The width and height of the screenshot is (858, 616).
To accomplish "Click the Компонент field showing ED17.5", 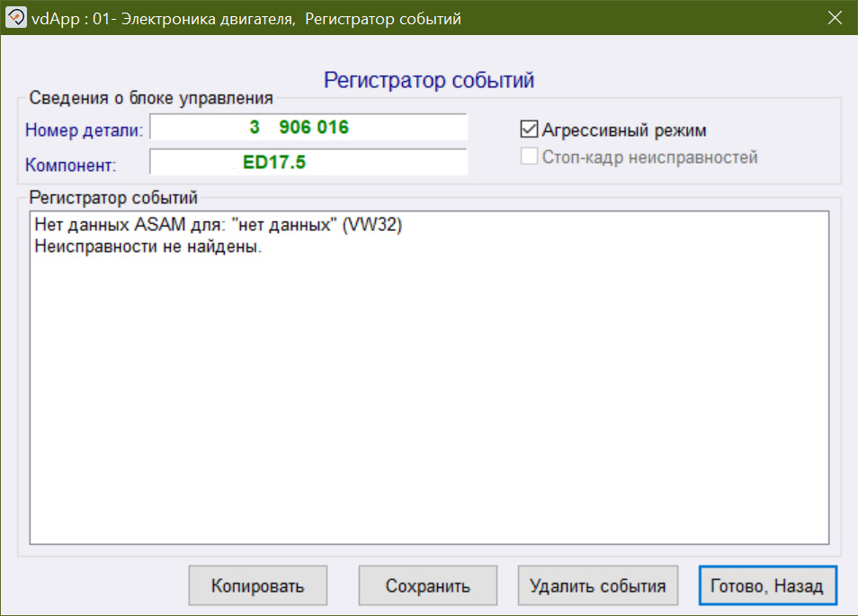I will coord(308,162).
